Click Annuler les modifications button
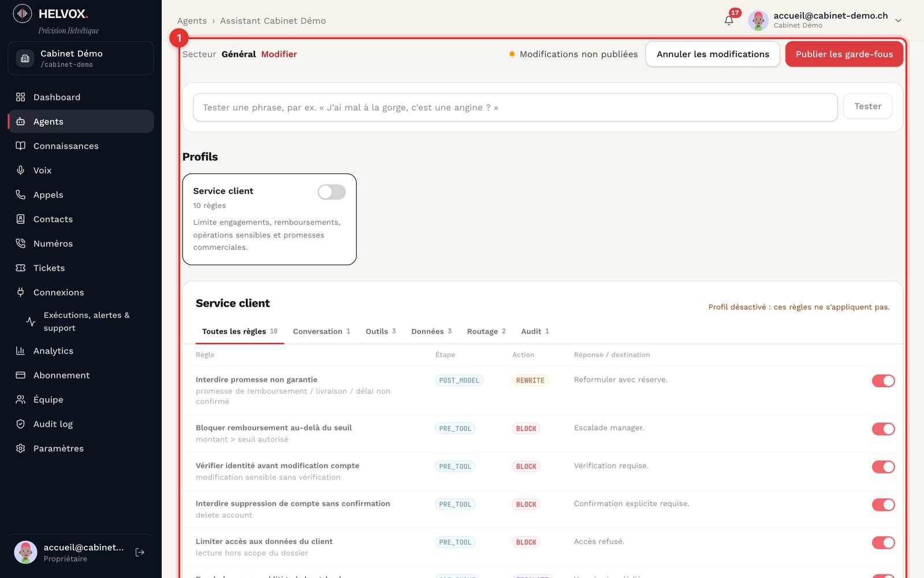Viewport: 924px width, 578px height. 713,54
